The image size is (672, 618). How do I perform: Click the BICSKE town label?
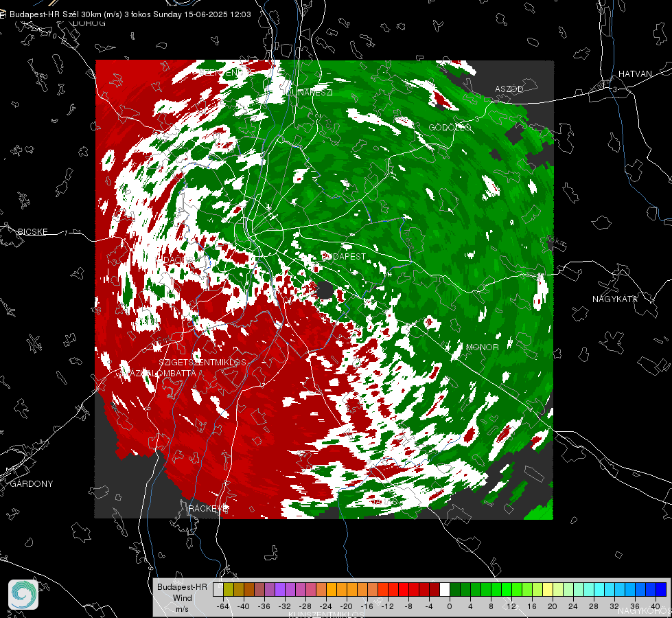(32, 231)
